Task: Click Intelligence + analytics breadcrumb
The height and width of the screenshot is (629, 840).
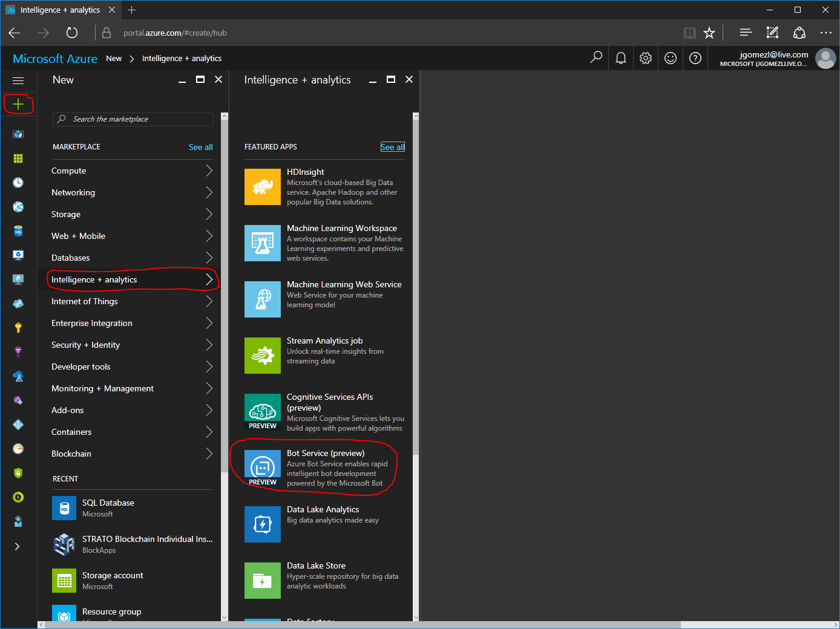Action: [x=182, y=59]
